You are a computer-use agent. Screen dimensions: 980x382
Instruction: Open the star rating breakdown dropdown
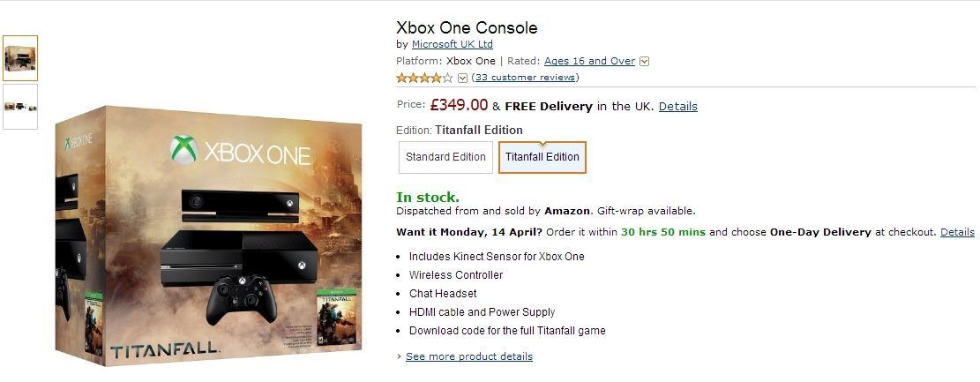click(463, 78)
